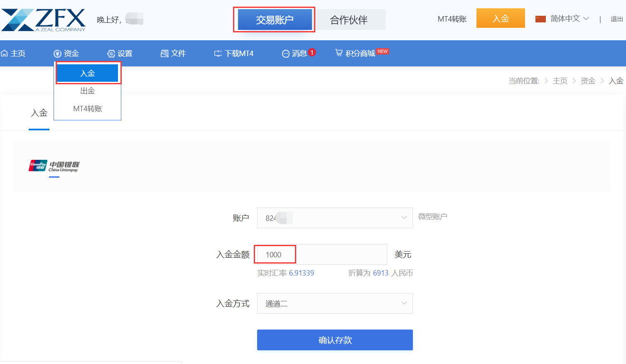626x364 pixels.
Task: Choose MT4转账 in the dropdown menu
Action: coord(88,109)
